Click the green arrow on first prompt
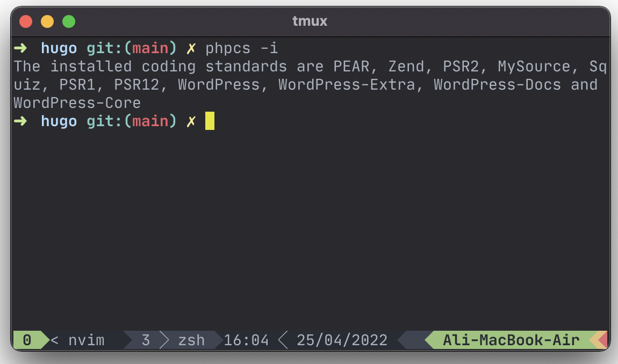The height and width of the screenshot is (364, 618). [x=20, y=48]
